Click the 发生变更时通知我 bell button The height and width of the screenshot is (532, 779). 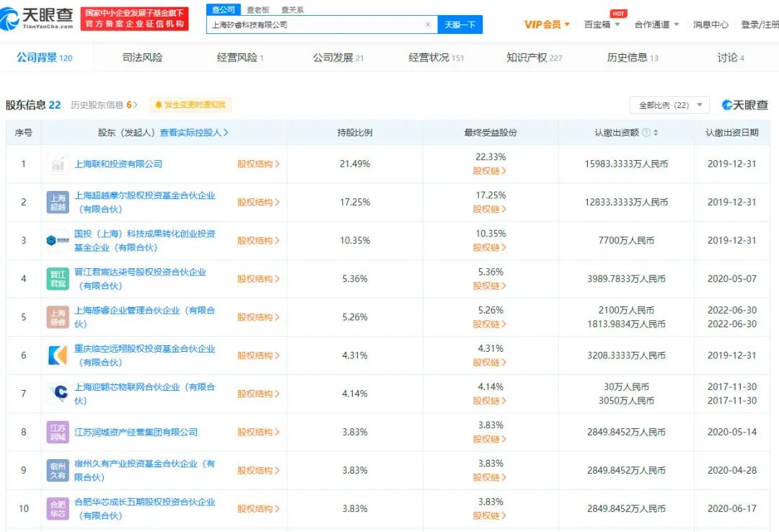(x=190, y=105)
